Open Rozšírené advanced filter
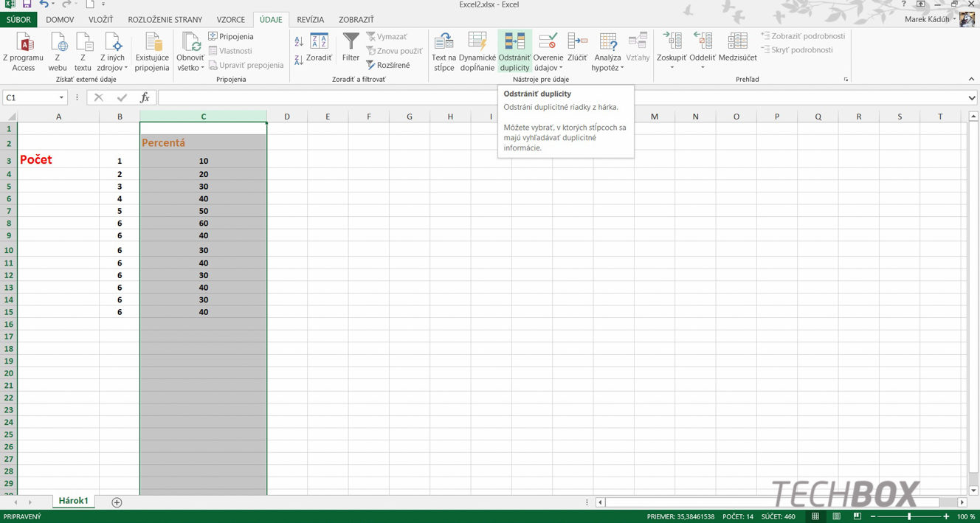This screenshot has height=523, width=980. pos(388,65)
